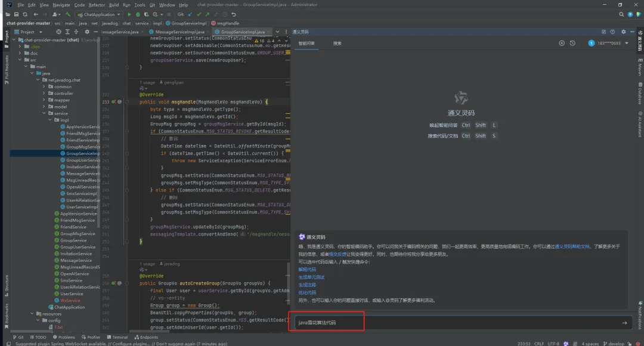Click Collapse All in Project panel

point(76,32)
